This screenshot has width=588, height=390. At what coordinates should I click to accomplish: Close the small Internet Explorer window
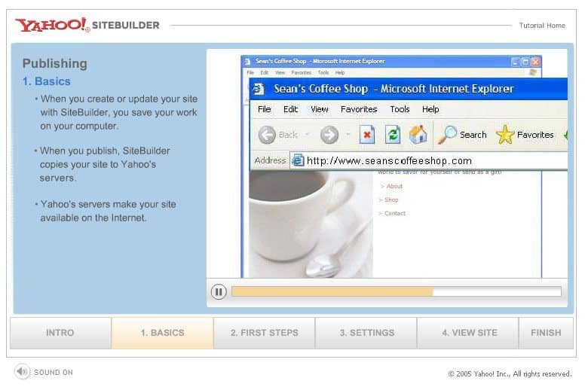pyautogui.click(x=535, y=62)
